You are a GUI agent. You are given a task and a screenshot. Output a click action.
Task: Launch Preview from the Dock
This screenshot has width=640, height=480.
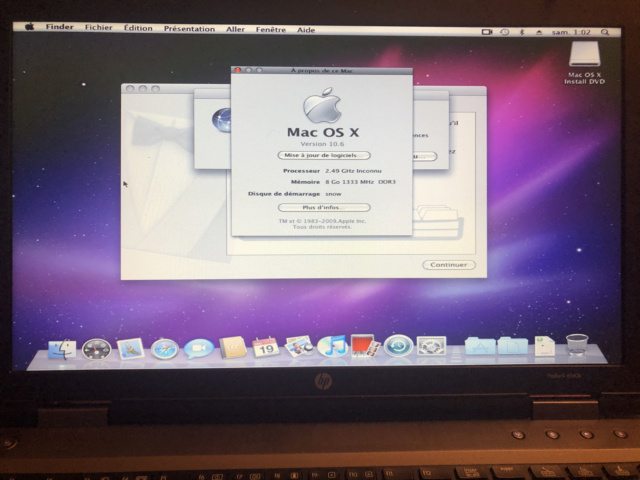pyautogui.click(x=299, y=346)
